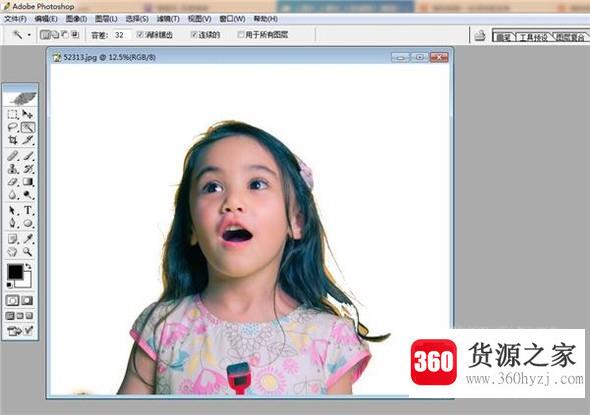Open the 图像(I) menu
Image resolution: width=590 pixels, height=415 pixels.
[76, 19]
